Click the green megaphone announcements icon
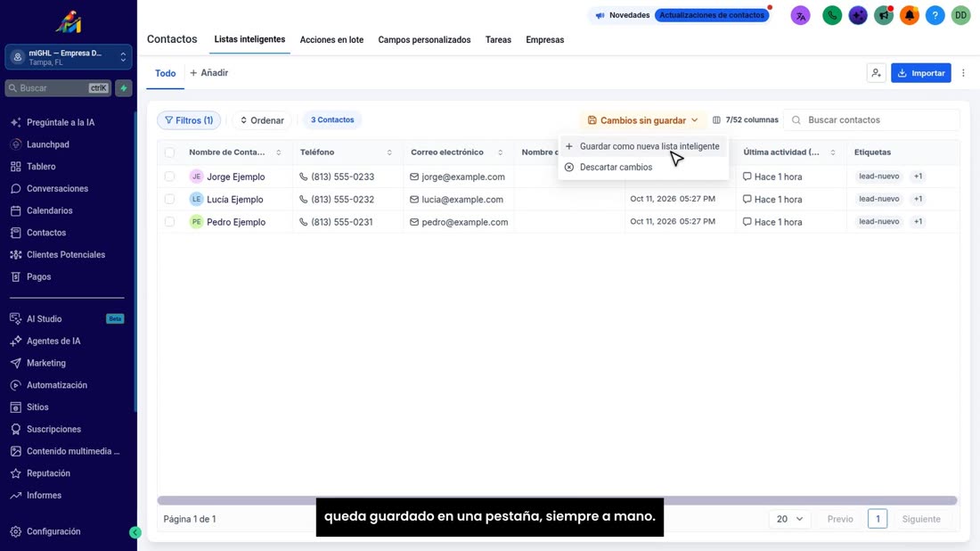 (883, 15)
